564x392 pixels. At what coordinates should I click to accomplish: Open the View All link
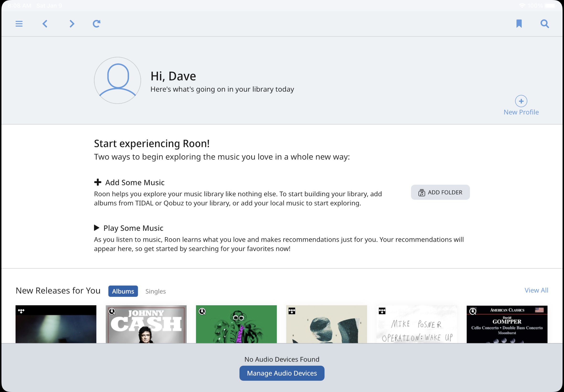(536, 290)
